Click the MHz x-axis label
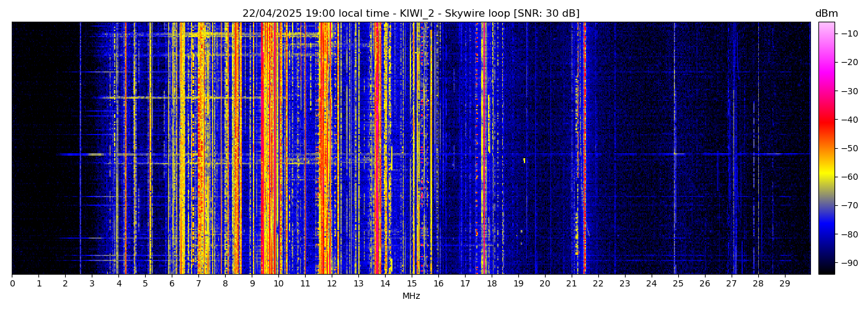The height and width of the screenshot is (310, 868). [411, 296]
